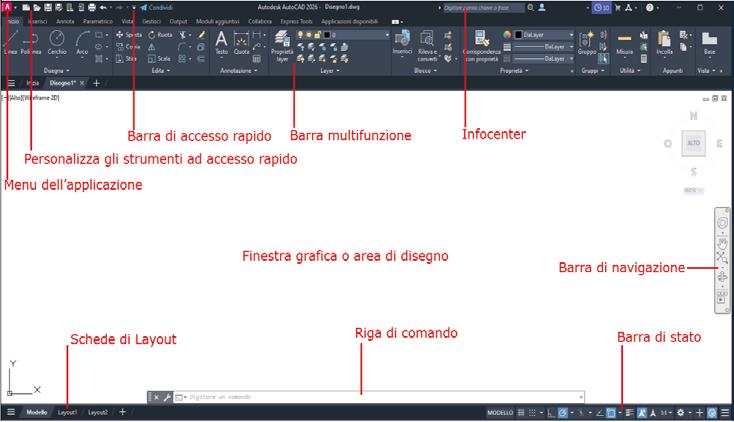Activate the Testo text tool

tap(221, 43)
